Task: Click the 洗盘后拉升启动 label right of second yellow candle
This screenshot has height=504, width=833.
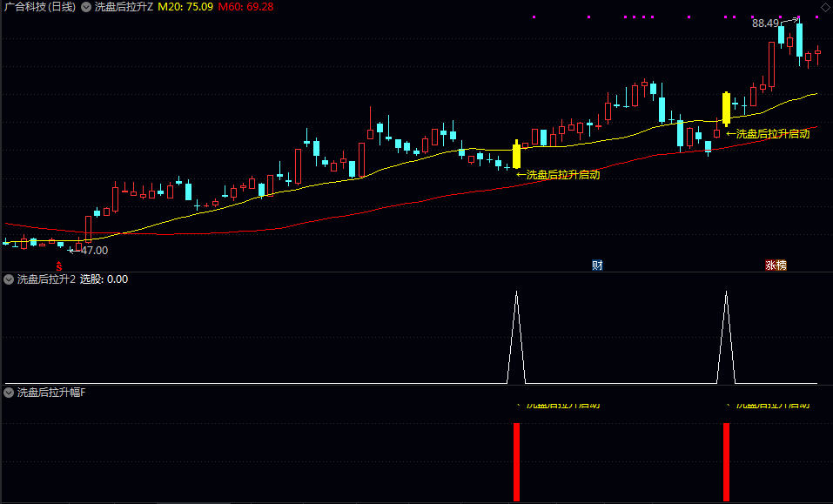Action: (769, 134)
